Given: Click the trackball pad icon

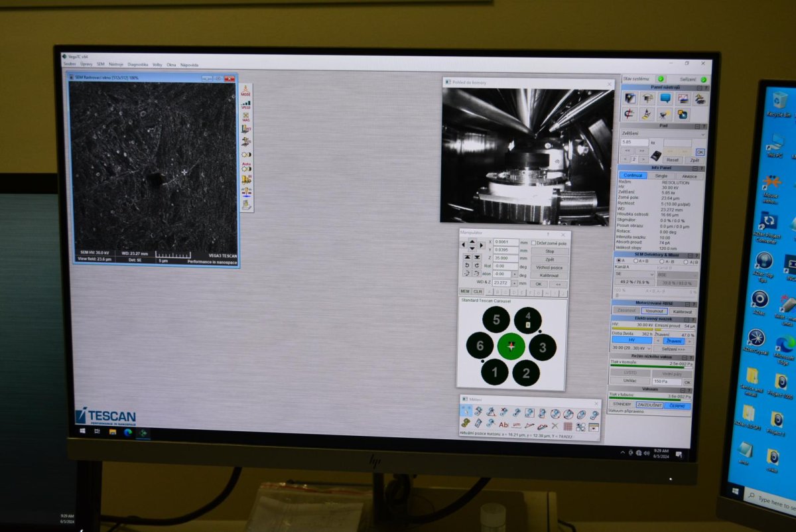Looking at the screenshot, I should (x=655, y=155).
